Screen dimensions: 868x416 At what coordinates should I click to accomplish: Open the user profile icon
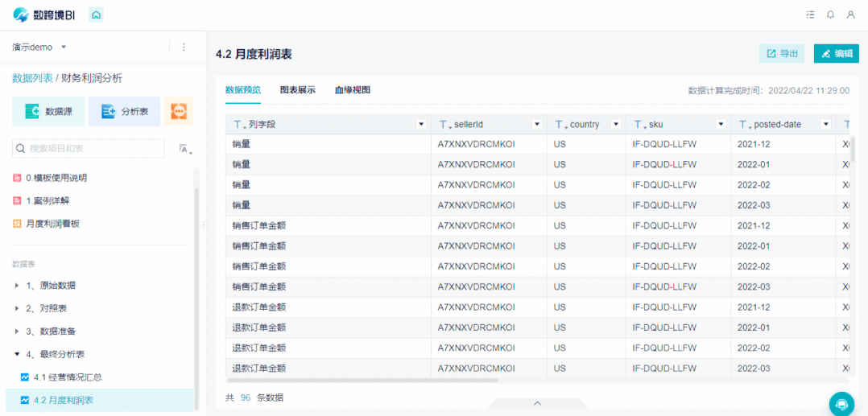coord(851,15)
